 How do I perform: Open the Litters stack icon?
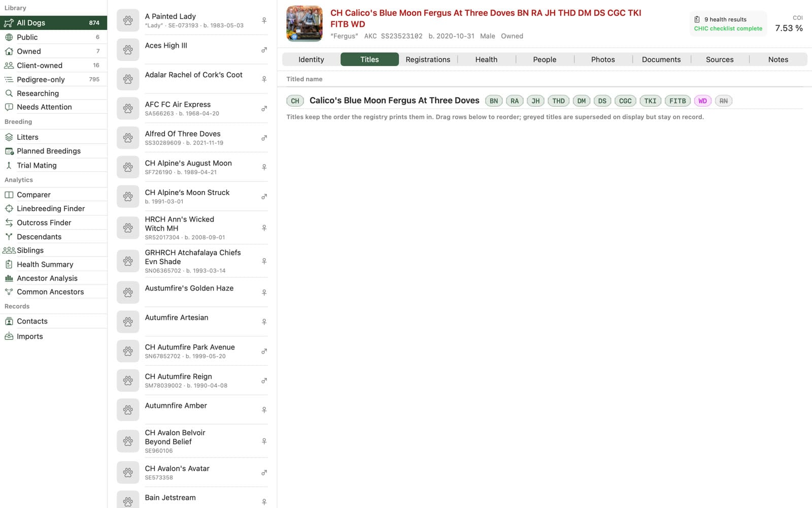click(9, 137)
